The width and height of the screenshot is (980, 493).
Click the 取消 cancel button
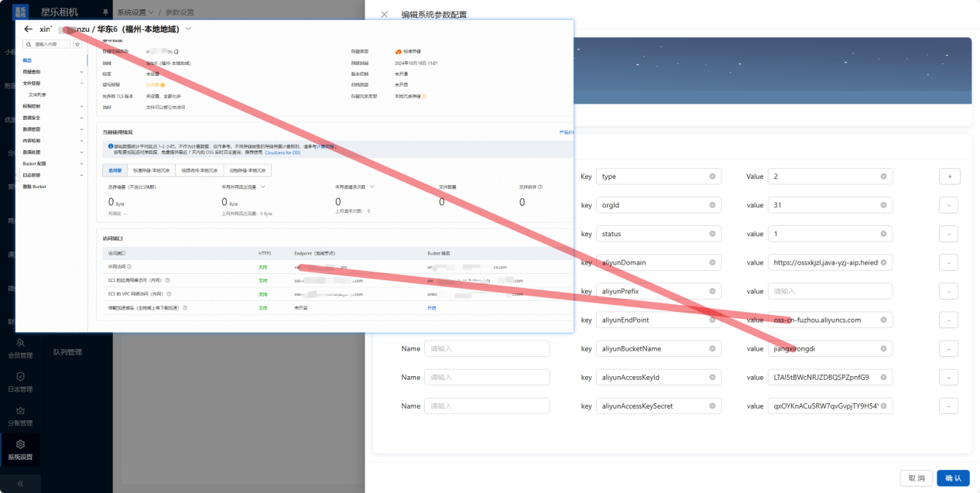pos(916,478)
